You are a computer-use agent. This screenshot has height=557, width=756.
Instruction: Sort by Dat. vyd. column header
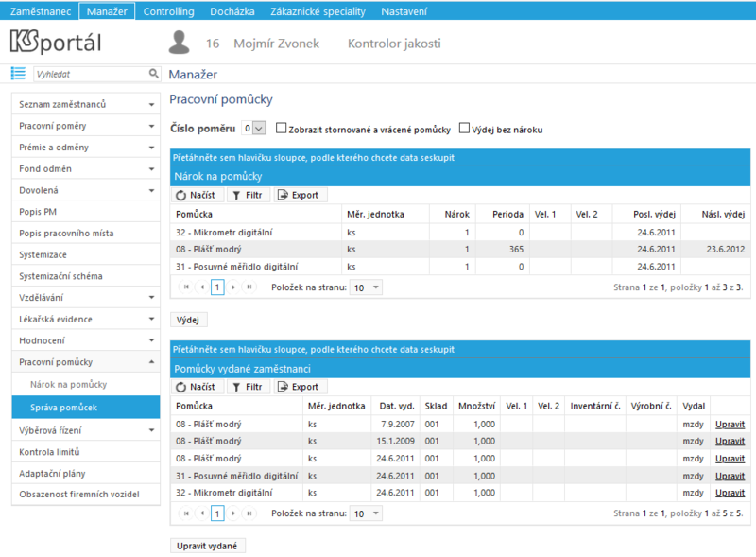397,406
